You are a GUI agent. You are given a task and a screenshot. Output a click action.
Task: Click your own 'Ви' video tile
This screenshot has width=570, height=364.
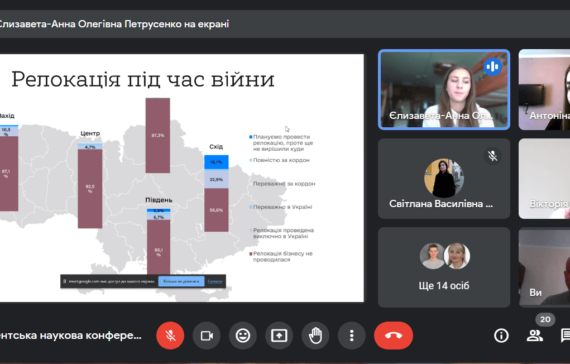(x=544, y=268)
